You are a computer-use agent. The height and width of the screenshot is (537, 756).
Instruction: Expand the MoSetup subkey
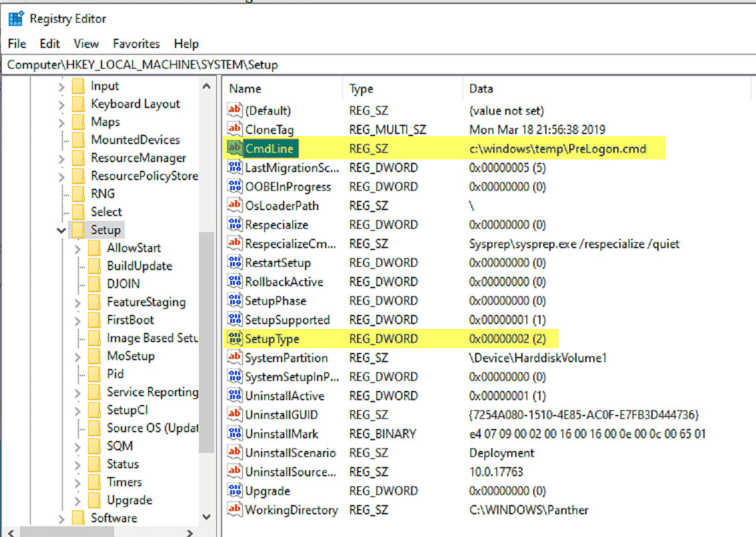coord(77,357)
